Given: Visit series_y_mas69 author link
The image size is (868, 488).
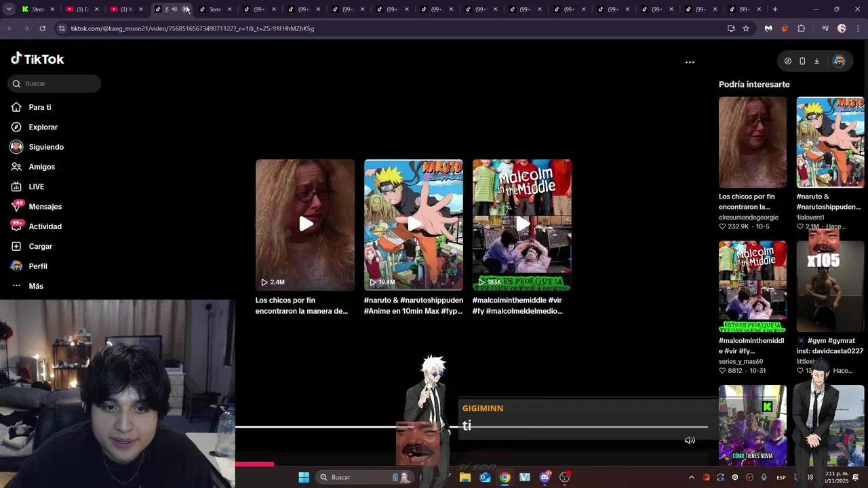Looking at the screenshot, I should [741, 362].
